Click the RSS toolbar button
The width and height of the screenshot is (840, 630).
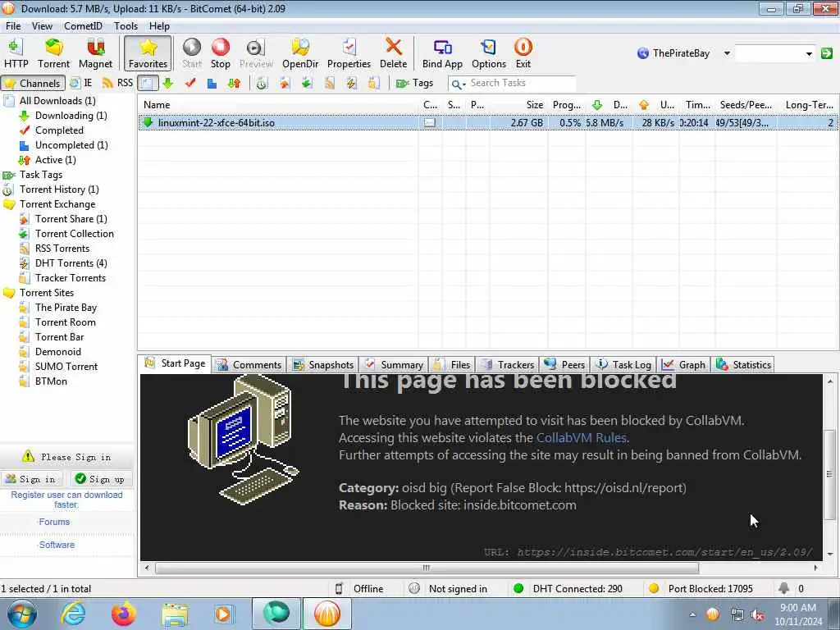(x=117, y=83)
